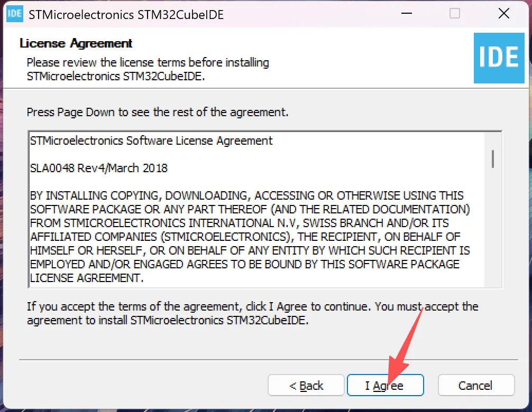The width and height of the screenshot is (532, 412).
Task: Go back with the < Back button
Action: pyautogui.click(x=306, y=385)
